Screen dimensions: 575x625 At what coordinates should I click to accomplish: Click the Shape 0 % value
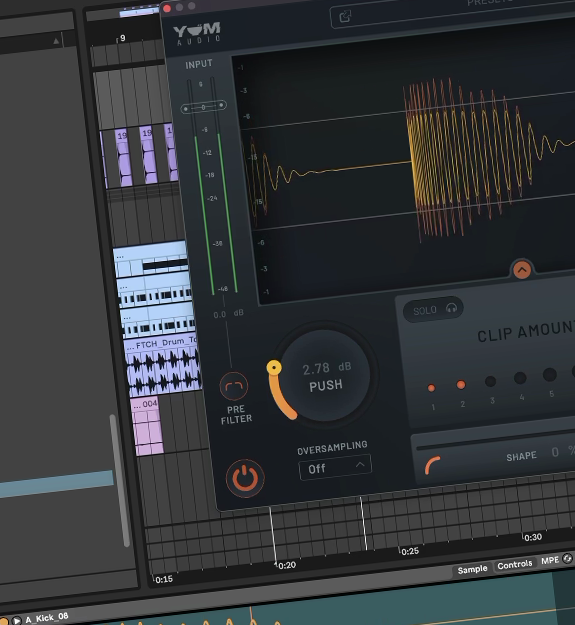(563, 451)
